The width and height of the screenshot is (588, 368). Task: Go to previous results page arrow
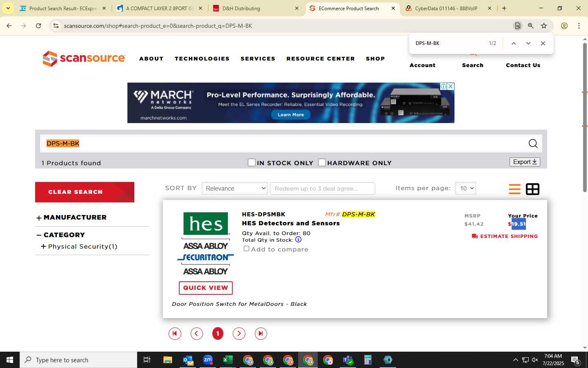pos(196,334)
